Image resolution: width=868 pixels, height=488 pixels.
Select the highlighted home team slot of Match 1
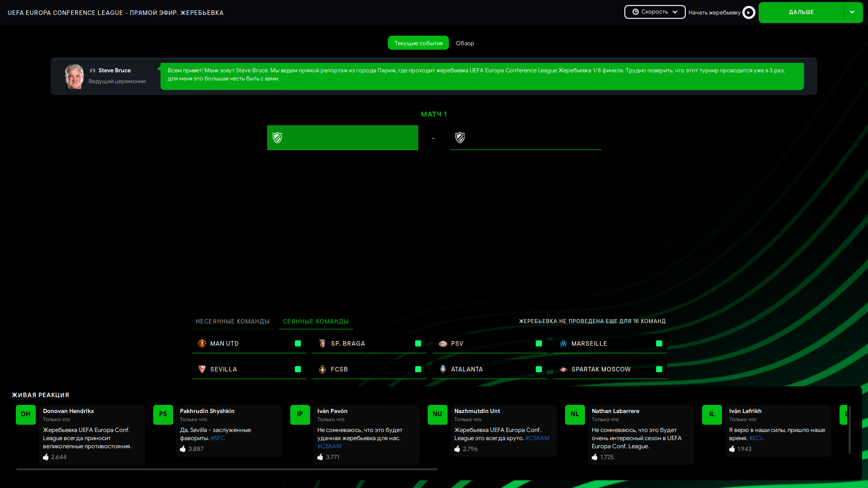[x=342, y=137]
